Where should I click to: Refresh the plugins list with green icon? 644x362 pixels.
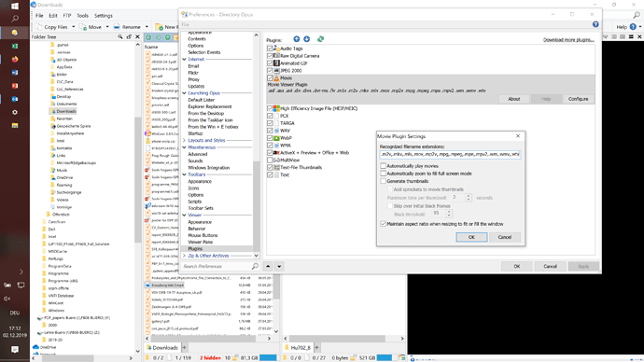click(x=320, y=39)
